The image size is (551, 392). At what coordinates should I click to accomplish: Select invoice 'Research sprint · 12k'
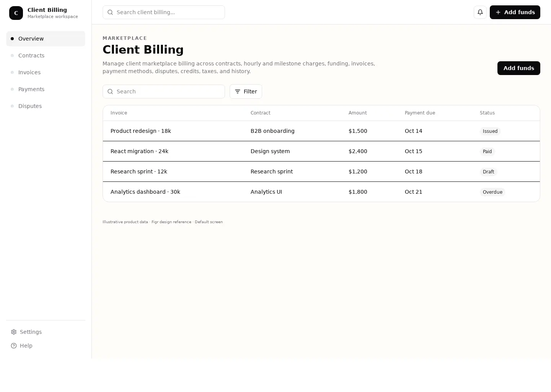[139, 171]
